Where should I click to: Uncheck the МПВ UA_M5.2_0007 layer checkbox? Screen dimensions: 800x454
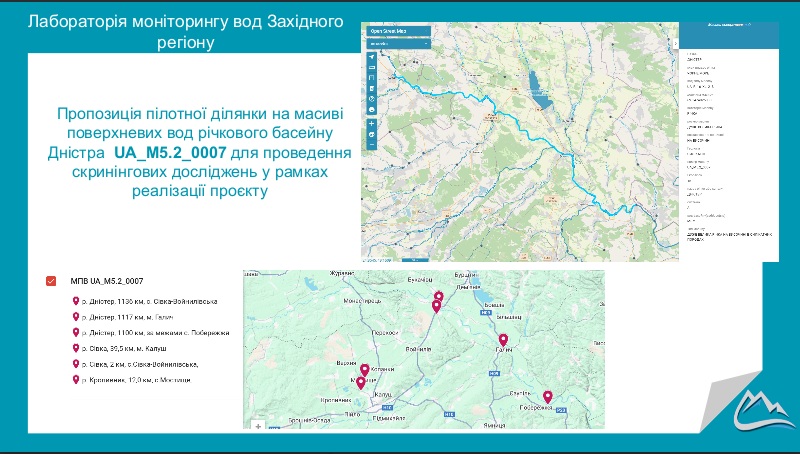coord(51,281)
